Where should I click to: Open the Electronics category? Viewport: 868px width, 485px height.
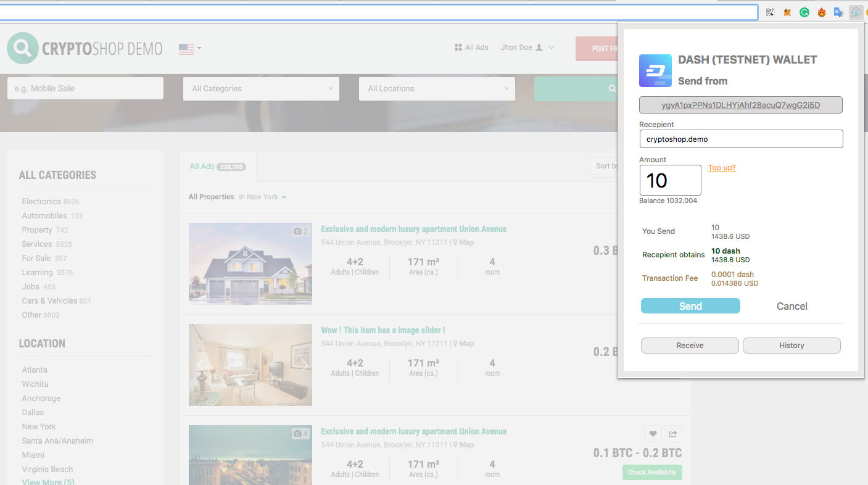click(x=41, y=201)
